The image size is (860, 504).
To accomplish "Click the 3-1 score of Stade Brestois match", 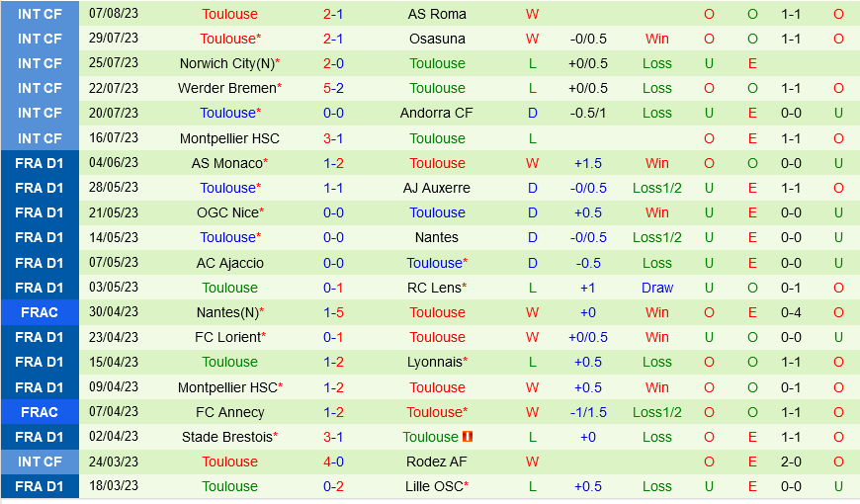I will point(333,437).
